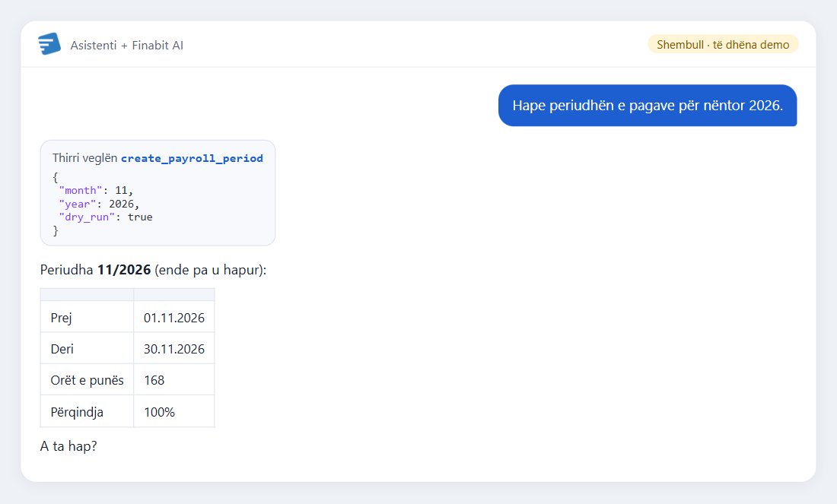
Task: Click the "Deri" table cell
Action: (x=87, y=349)
